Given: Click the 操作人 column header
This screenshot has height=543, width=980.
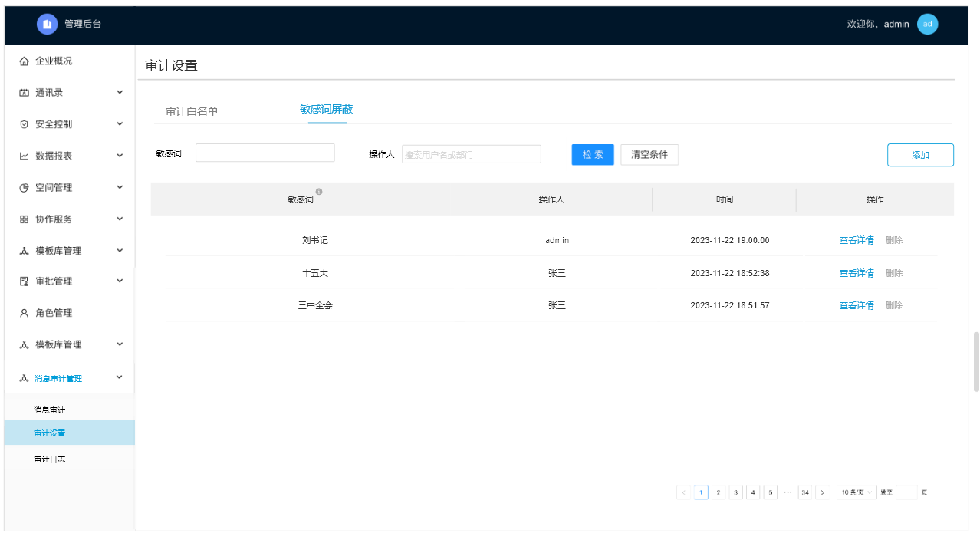Looking at the screenshot, I should click(x=551, y=199).
